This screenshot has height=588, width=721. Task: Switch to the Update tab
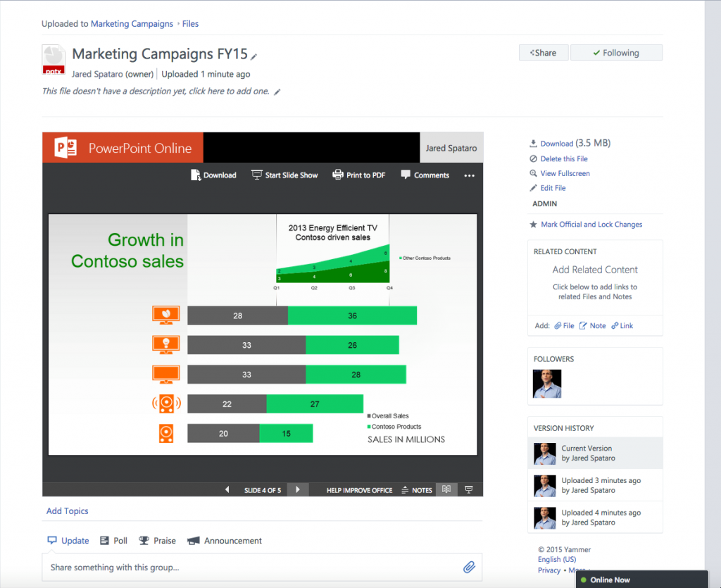[68, 540]
